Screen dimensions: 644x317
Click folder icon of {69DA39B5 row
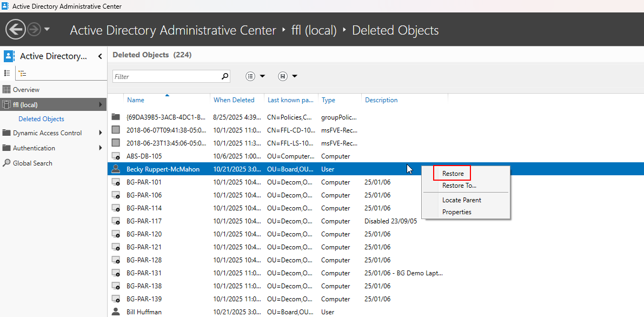[x=115, y=117]
